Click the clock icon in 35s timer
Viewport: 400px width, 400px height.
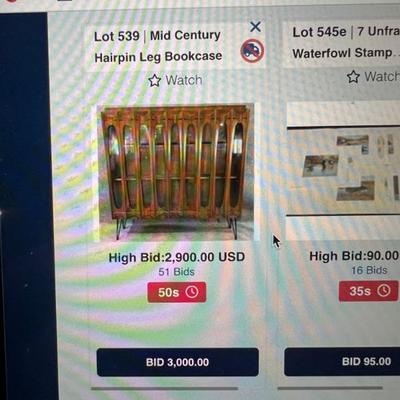pyautogui.click(x=384, y=291)
